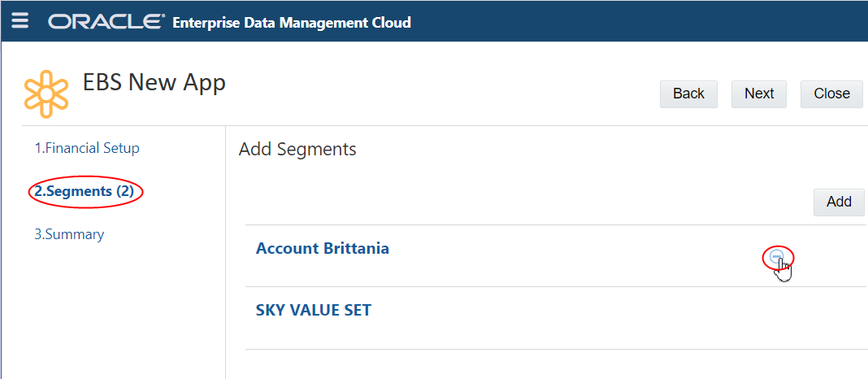Select the Segments (2) step
The image size is (868, 379).
84,191
